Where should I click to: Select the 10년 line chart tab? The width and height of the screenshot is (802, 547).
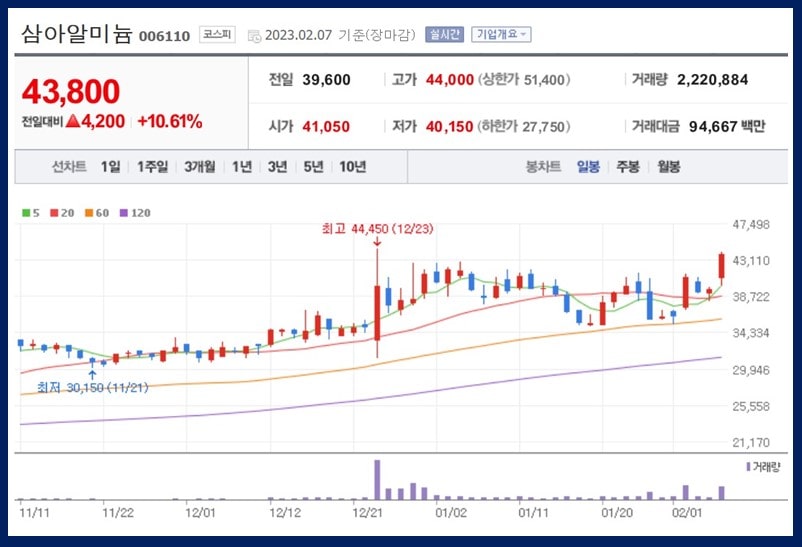coord(352,167)
